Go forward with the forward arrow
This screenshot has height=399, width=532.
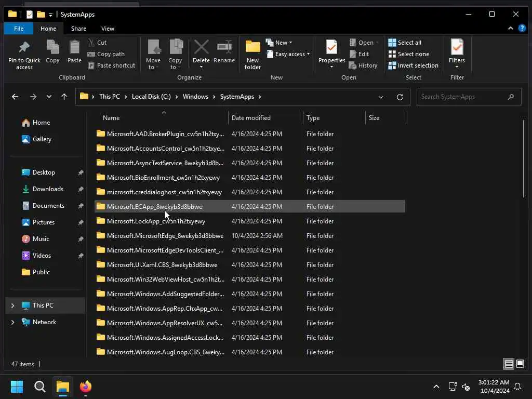33,97
